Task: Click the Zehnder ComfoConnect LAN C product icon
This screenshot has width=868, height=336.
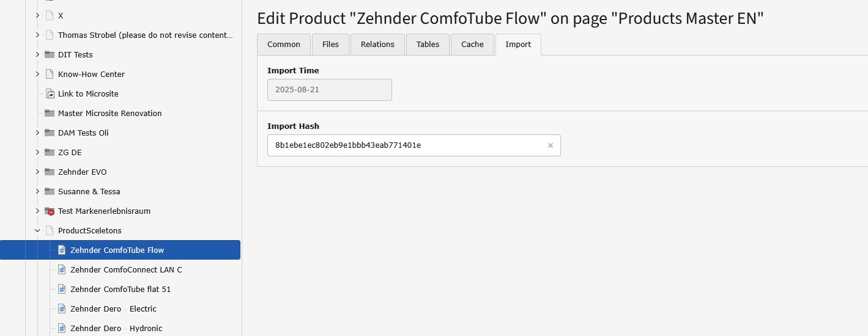Action: (62, 269)
